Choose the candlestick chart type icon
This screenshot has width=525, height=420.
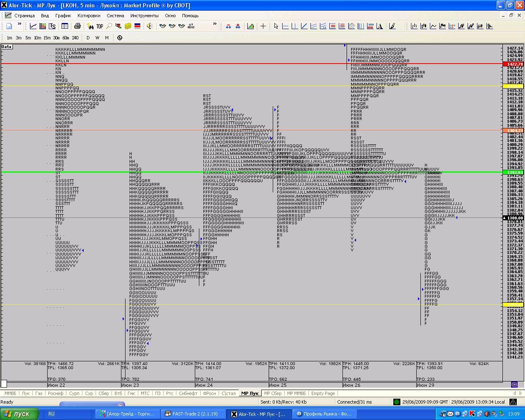pyautogui.click(x=424, y=26)
